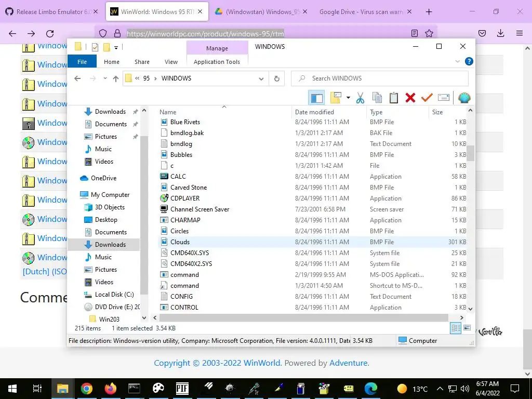Open the Share ribbon tab
Viewport: 532px width, 399px height.
pos(142,62)
